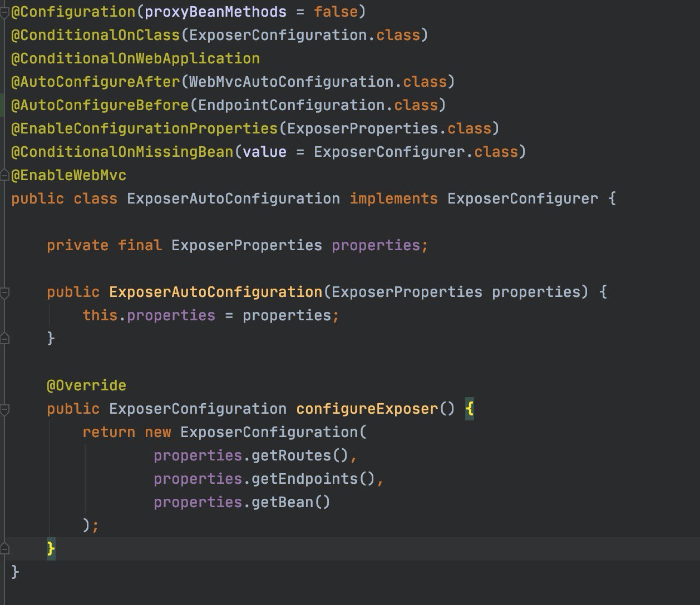The image size is (700, 605).
Task: Collapse the ExposerAutoConfiguration constructor fold marker
Action: tap(4, 292)
